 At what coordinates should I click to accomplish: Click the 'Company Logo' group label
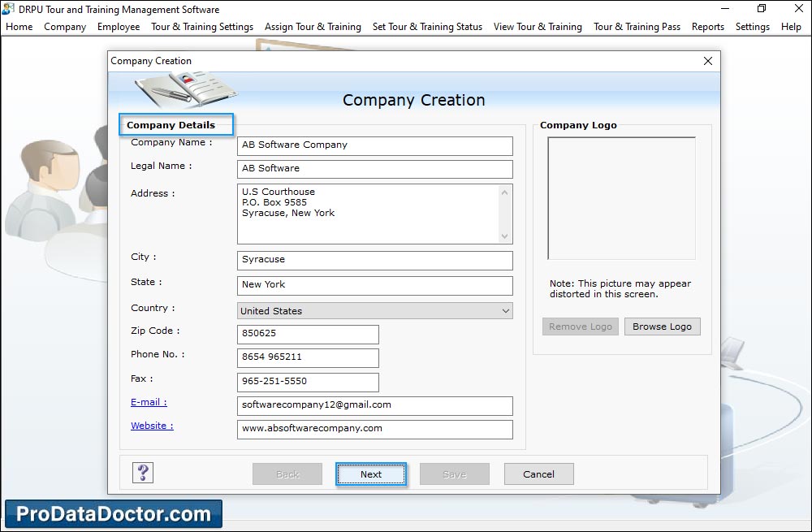tap(578, 125)
